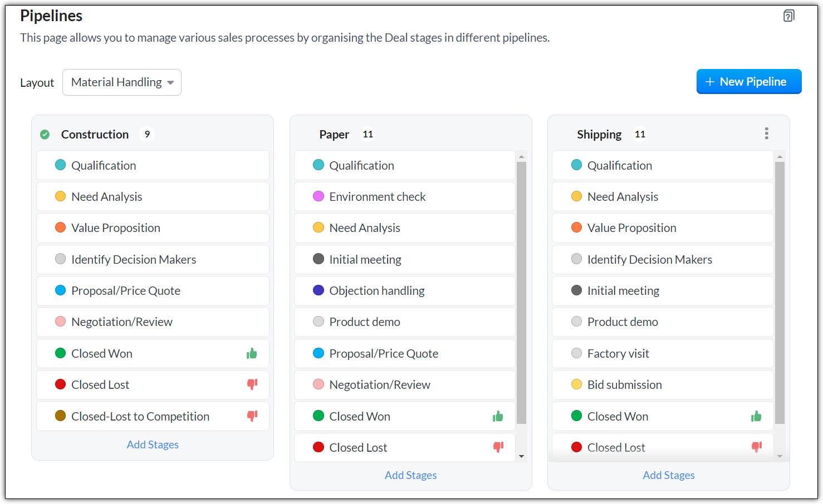Screen dimensions: 823x504
Task: Click Add Stages under Shipping pipeline
Action: pos(668,475)
